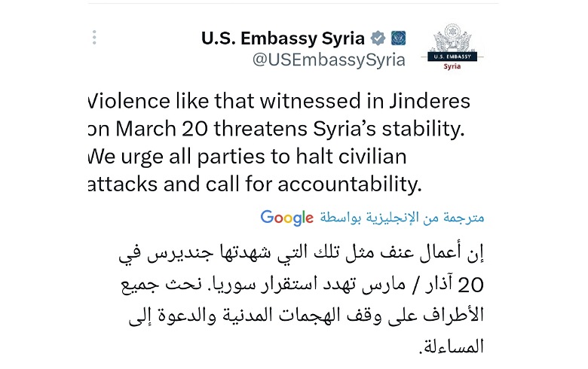This screenshot has height=369, width=588.
Task: Click the number 20 in the Arabic translation
Action: (x=471, y=287)
